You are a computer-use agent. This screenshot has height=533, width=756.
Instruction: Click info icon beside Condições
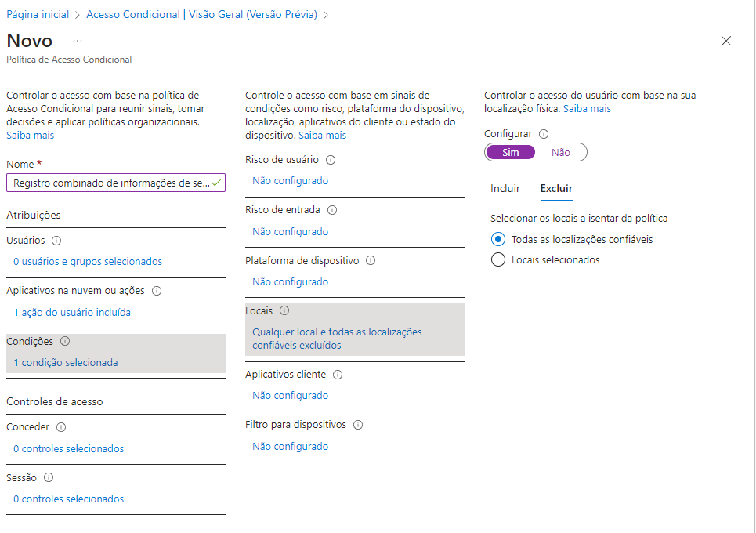[65, 341]
